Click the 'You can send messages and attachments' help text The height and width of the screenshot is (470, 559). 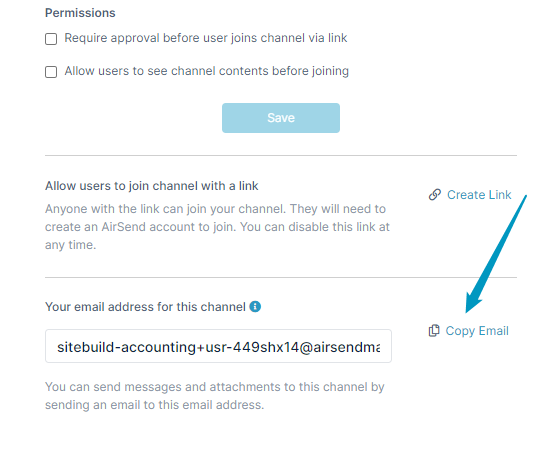point(215,396)
